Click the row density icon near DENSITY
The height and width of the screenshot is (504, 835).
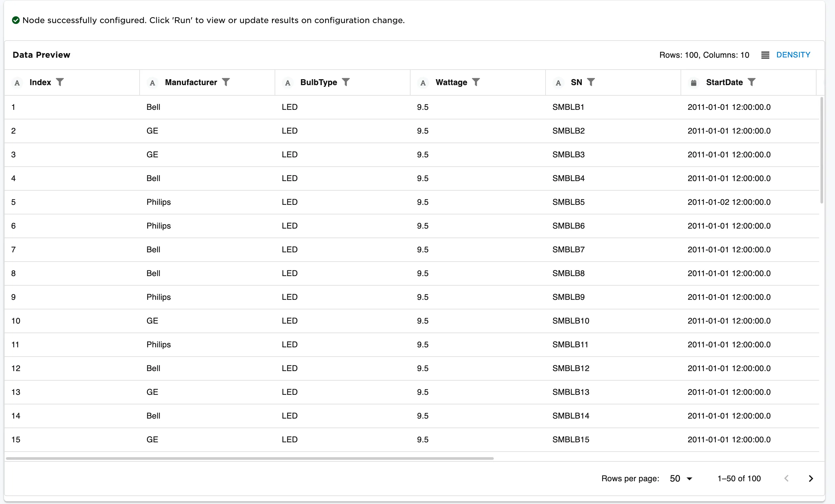(x=765, y=55)
